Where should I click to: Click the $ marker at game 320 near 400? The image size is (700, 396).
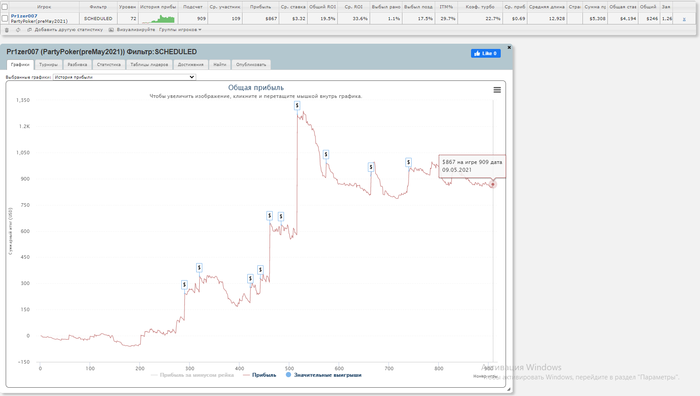point(199,268)
